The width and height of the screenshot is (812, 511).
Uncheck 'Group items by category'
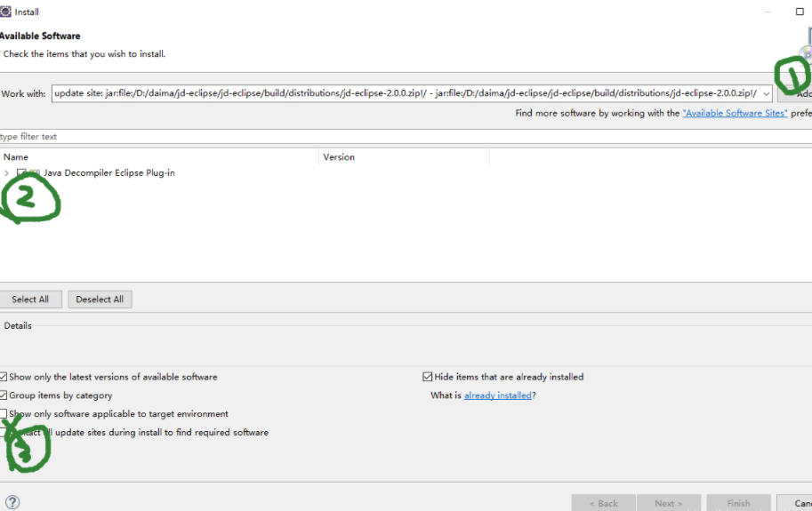[4, 395]
